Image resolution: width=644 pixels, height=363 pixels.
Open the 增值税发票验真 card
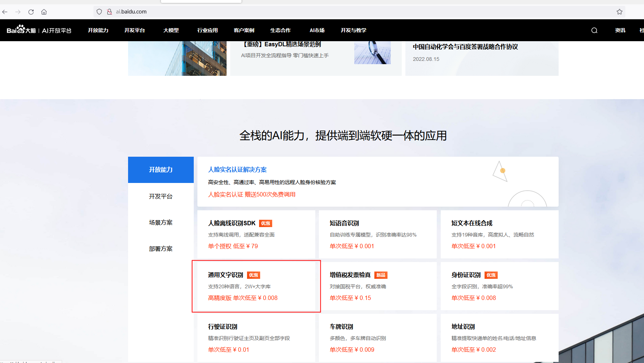point(378,286)
